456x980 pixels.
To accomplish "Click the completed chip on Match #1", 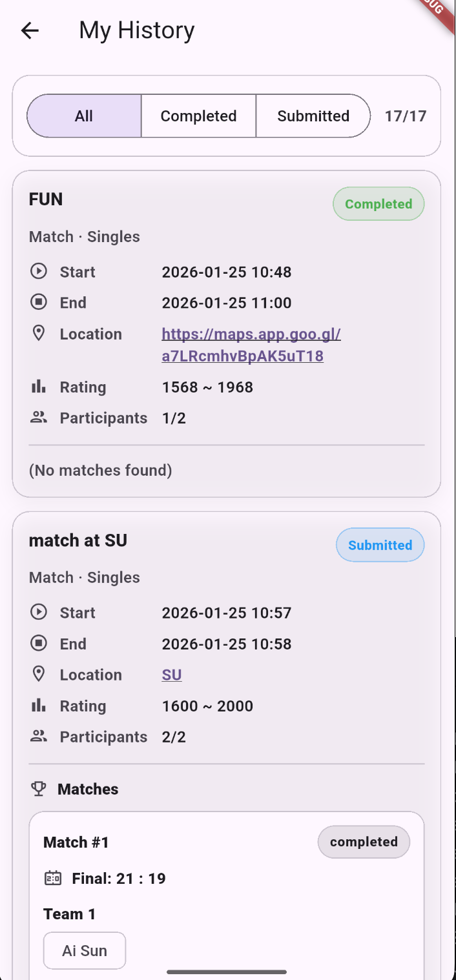I will 364,842.
